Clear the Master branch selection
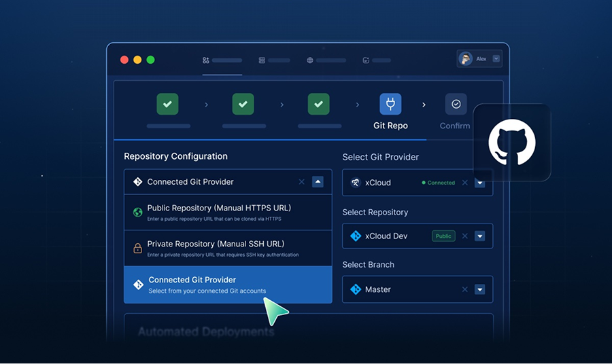Image resolution: width=612 pixels, height=364 pixels. (465, 289)
